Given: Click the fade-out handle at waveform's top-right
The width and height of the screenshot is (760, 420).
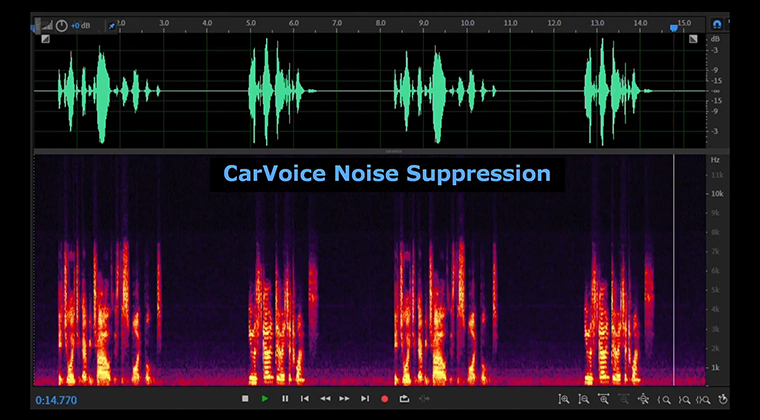Looking at the screenshot, I should tap(693, 39).
